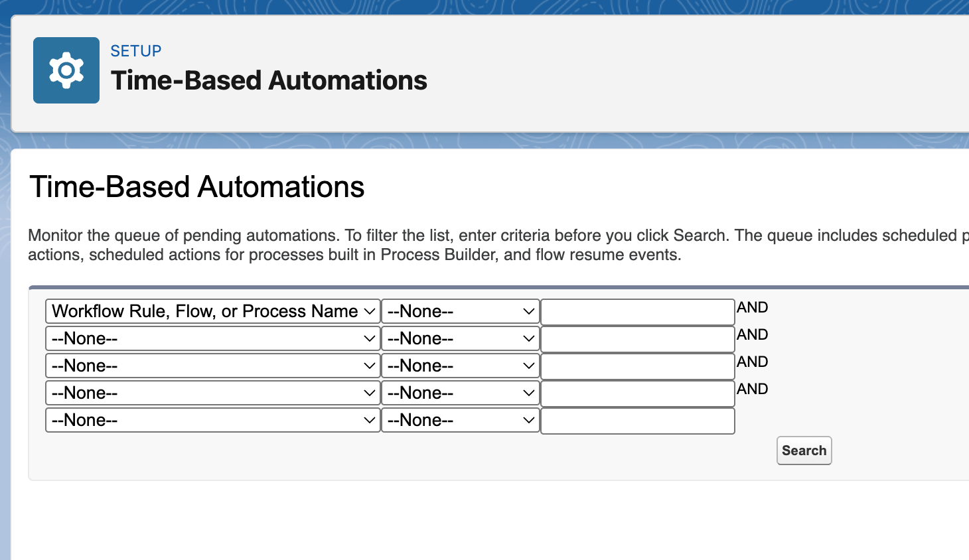The image size is (969, 560).
Task: Open the third row field --None-- dropdown
Action: click(212, 366)
